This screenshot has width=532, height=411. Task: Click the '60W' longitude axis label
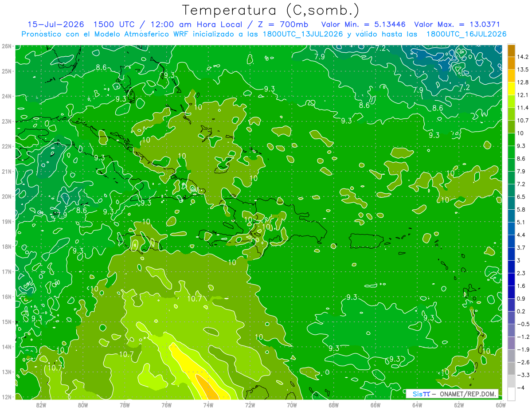[x=501, y=405]
